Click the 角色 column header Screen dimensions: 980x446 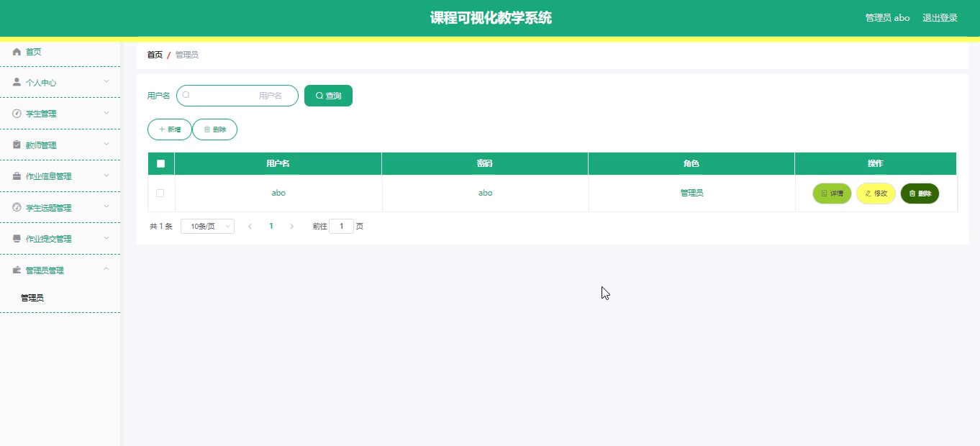(x=691, y=164)
